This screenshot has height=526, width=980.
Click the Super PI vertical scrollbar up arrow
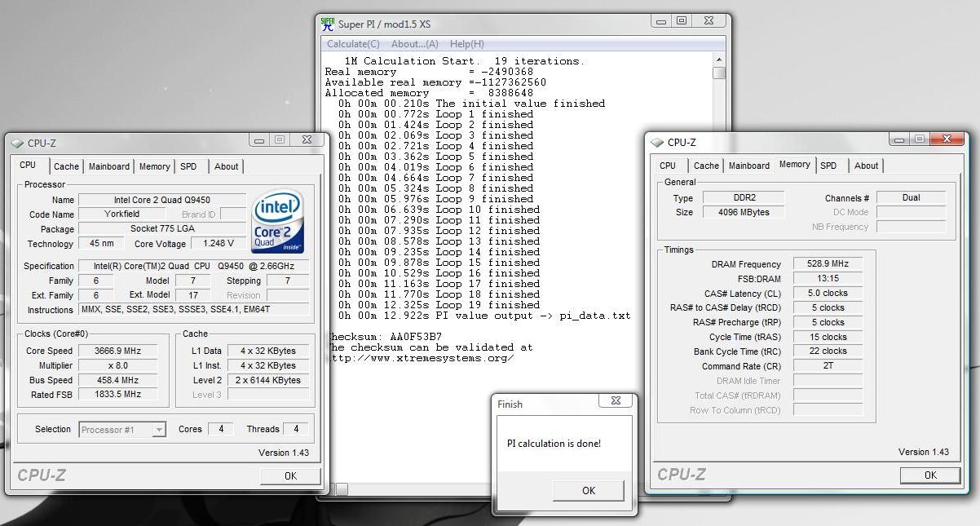tap(718, 60)
